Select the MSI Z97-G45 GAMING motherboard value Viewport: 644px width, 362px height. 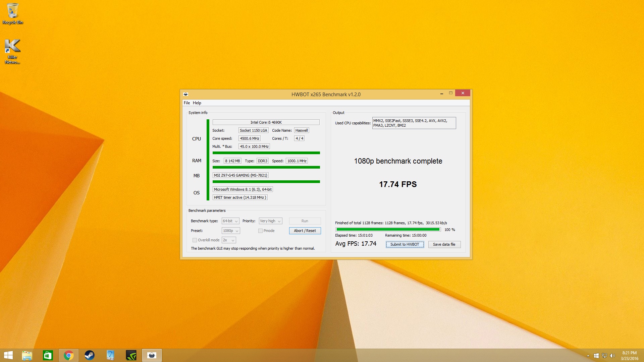click(240, 175)
